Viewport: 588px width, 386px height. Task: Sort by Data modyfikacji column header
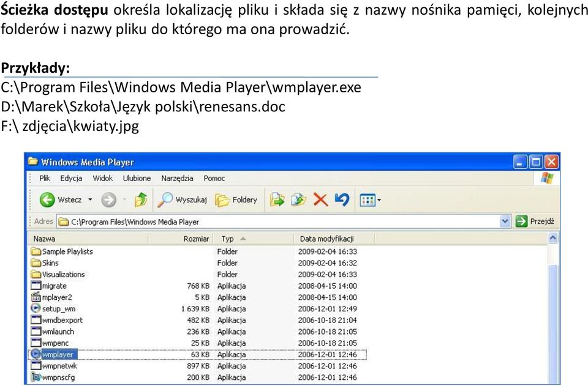pos(334,239)
